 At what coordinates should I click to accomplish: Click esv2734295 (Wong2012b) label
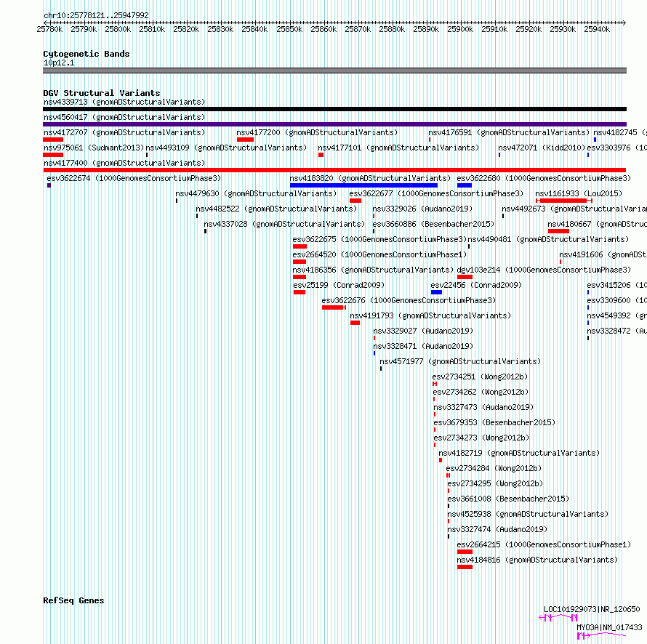pyautogui.click(x=495, y=483)
